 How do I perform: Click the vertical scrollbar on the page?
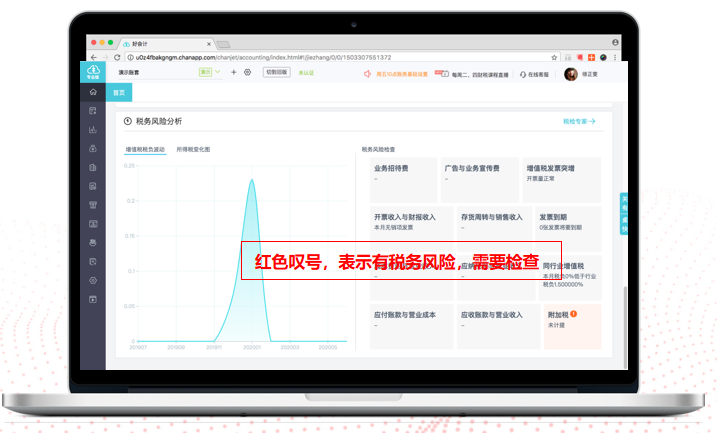click(625, 320)
